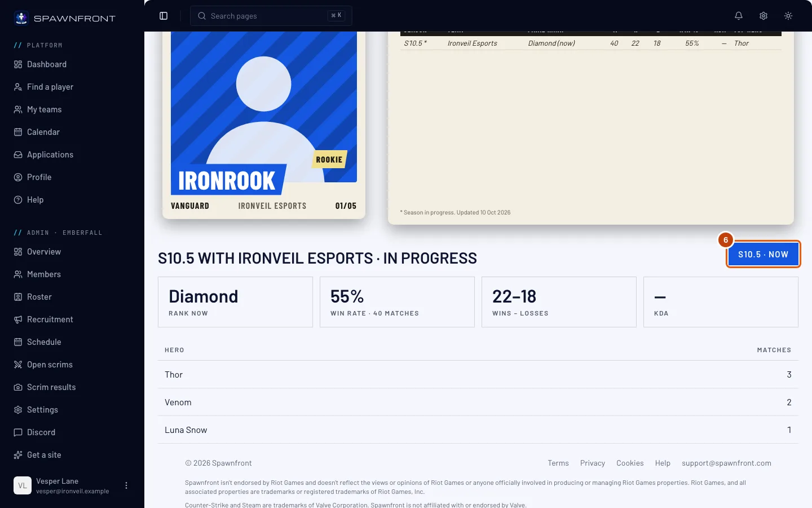Viewport: 812px width, 508px height.
Task: Focus the Search pages field
Action: [271, 16]
